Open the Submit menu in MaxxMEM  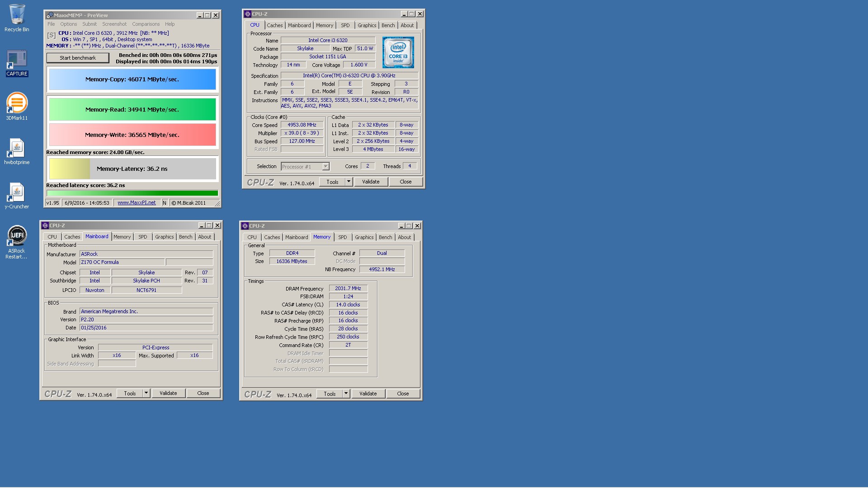click(90, 24)
